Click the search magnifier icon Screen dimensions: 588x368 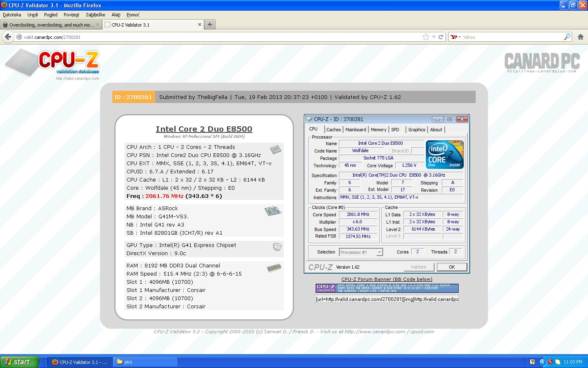coord(567,37)
